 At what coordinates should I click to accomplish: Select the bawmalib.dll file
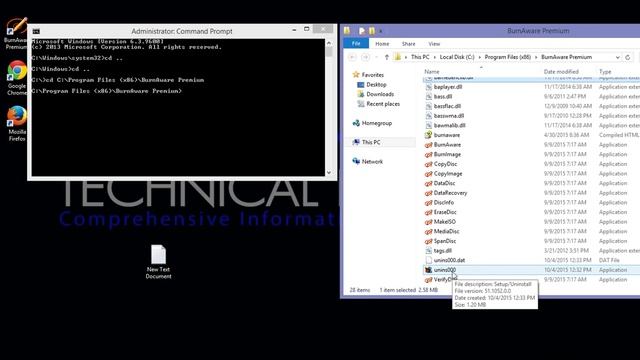point(449,126)
